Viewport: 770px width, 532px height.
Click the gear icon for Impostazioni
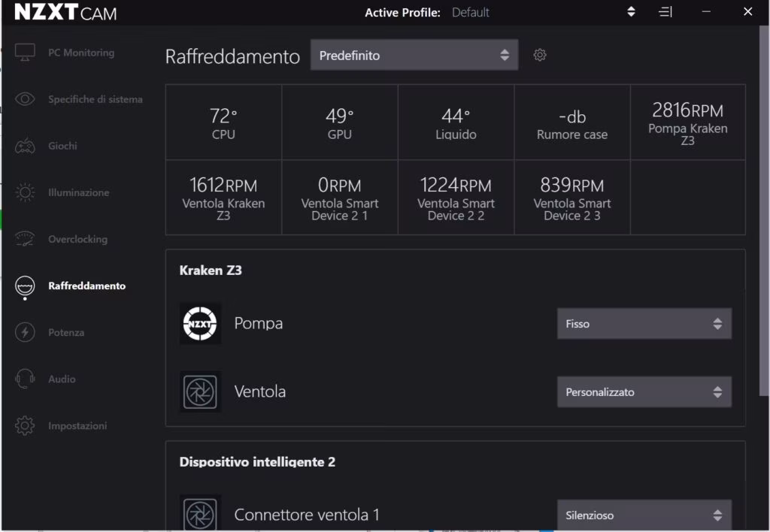click(25, 425)
